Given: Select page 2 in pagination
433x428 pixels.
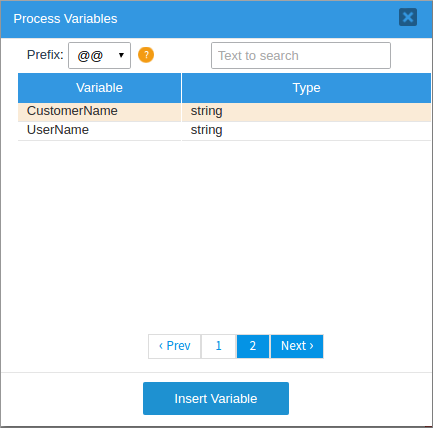Looking at the screenshot, I should (253, 346).
